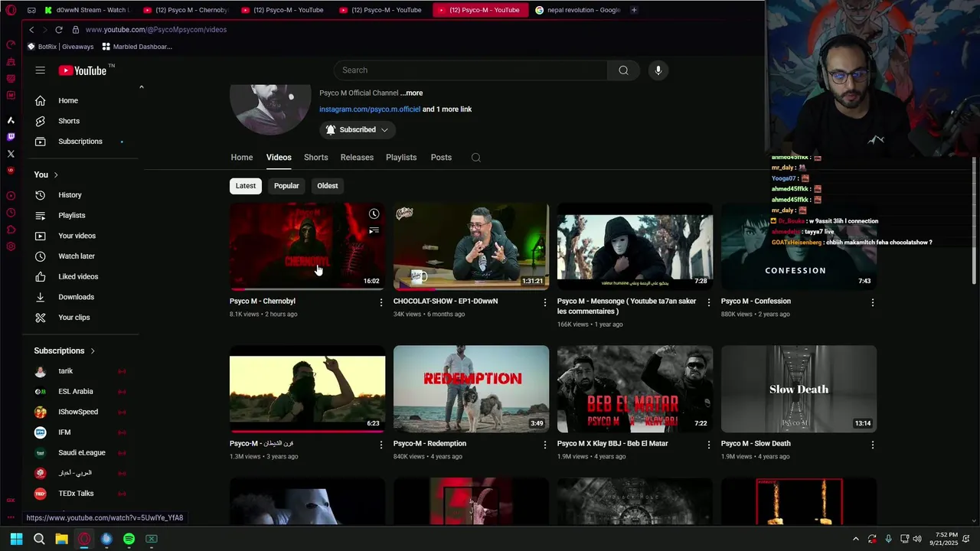
Task: Open the channel profile avatar
Action: click(x=270, y=109)
